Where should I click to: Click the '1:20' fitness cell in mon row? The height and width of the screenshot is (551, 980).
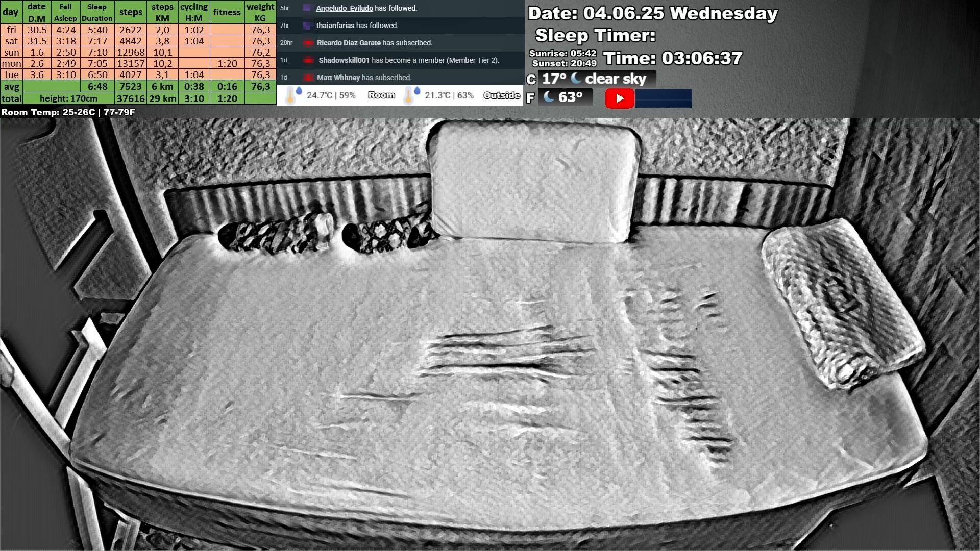(227, 63)
